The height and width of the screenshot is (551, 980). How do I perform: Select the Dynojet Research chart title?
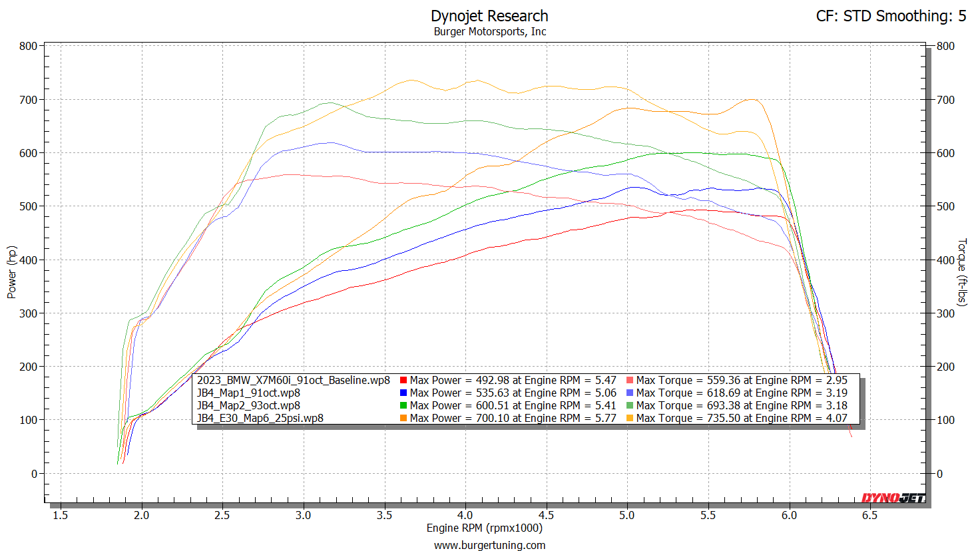[489, 16]
